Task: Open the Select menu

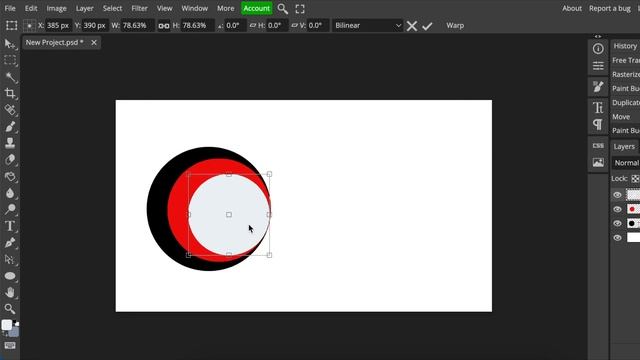Action: (x=112, y=8)
